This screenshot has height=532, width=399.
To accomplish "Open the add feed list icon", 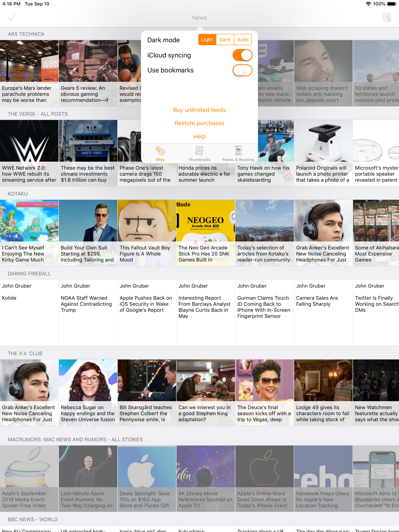I will point(387,18).
